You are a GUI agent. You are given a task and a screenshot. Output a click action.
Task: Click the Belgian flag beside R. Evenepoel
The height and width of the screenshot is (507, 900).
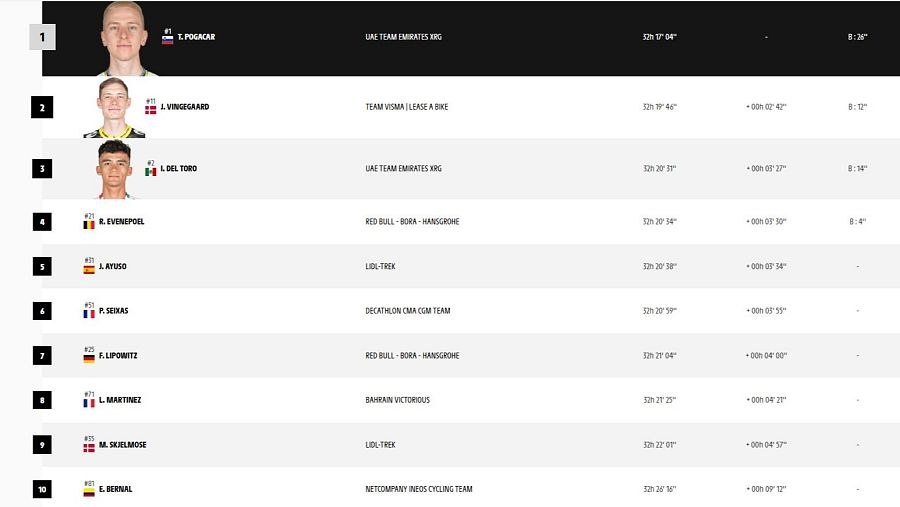(89, 225)
